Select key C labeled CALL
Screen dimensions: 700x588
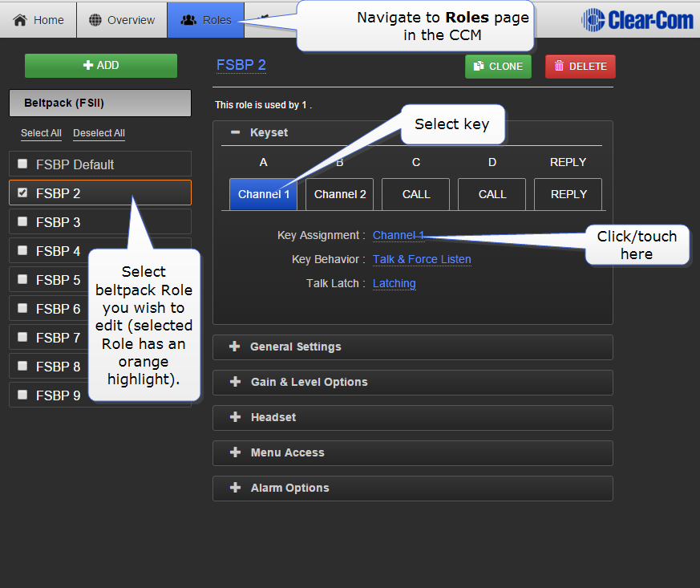(x=415, y=194)
